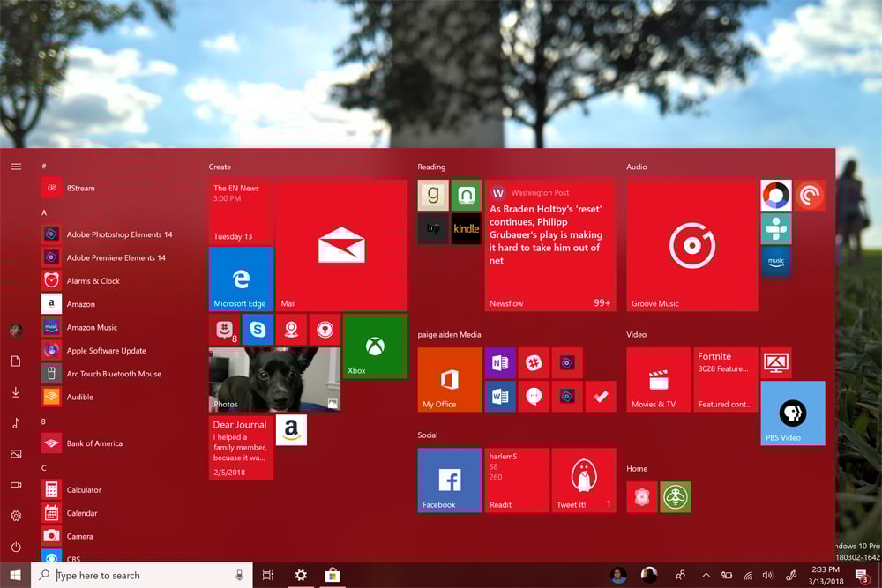Screen dimensions: 882x588
Task: Open the Photos tile with dog picture
Action: pyautogui.click(x=274, y=379)
